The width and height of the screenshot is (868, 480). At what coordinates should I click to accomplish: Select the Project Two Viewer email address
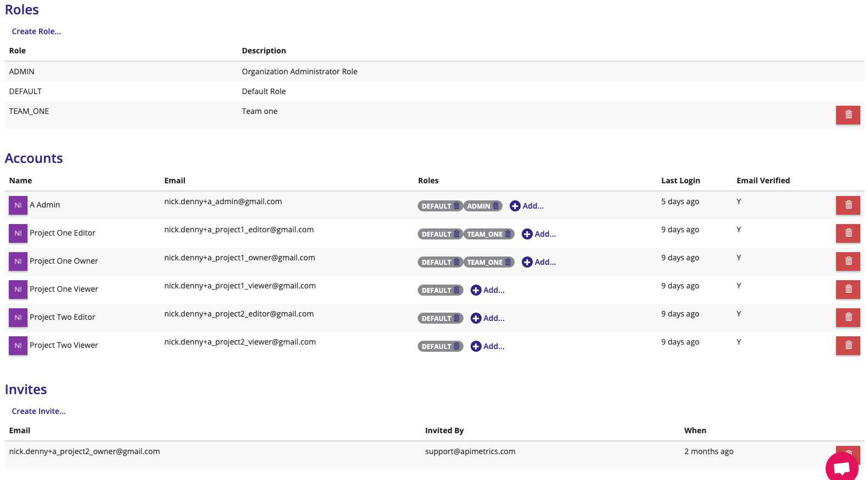(240, 342)
